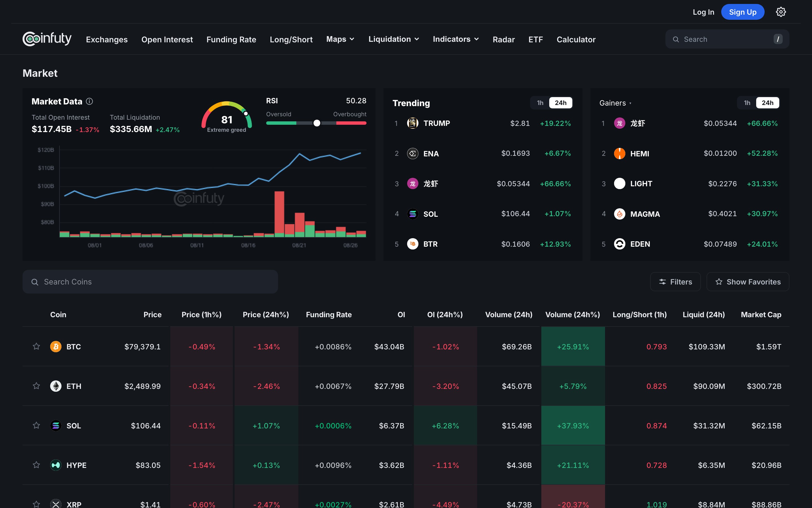Click the ETH coin icon in table

point(56,386)
